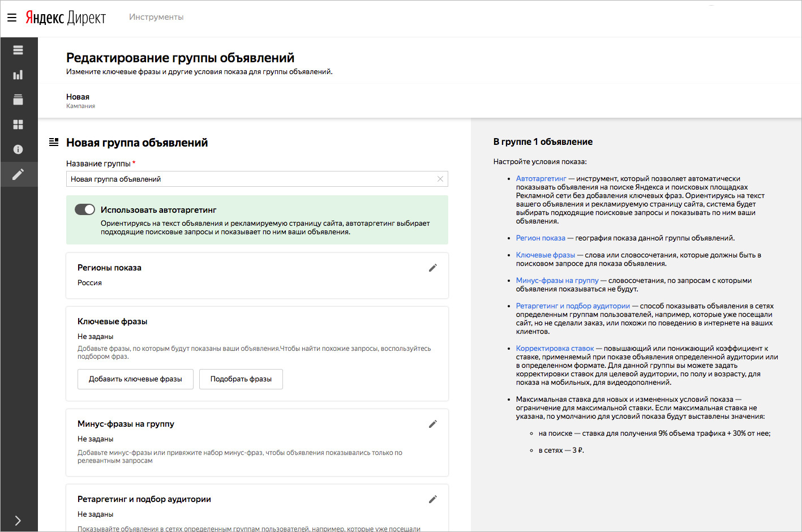This screenshot has width=802, height=532.
Task: Open the info circle sidebar icon
Action: (x=18, y=149)
